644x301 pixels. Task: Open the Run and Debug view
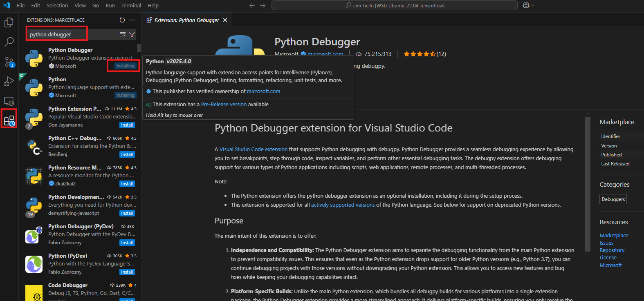point(9,81)
